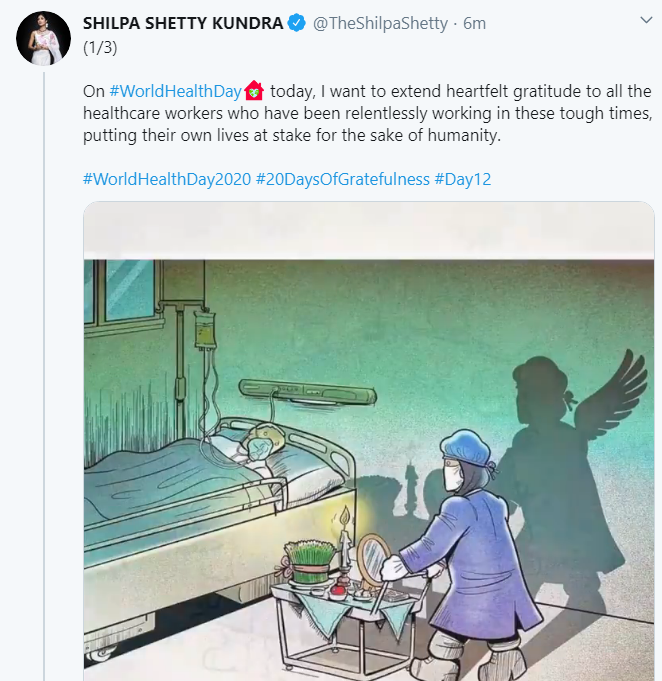The image size is (662, 681).
Task: Open the #20DaysOfGratefulness hashtag
Action: coord(342,179)
